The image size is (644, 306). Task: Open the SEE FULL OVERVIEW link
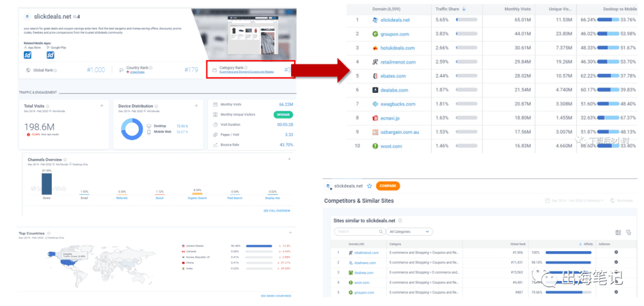click(x=277, y=211)
